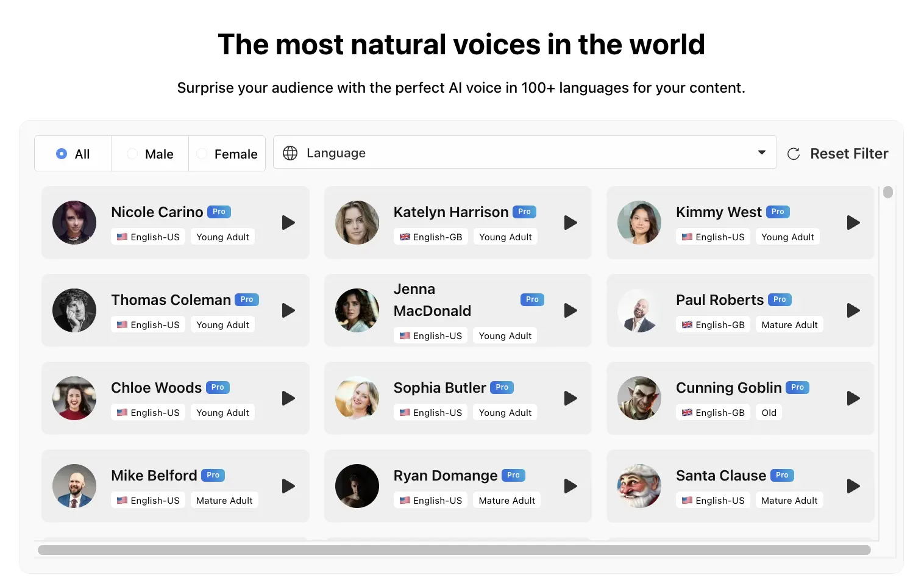Click the Reset Filter refresh icon

[794, 154]
